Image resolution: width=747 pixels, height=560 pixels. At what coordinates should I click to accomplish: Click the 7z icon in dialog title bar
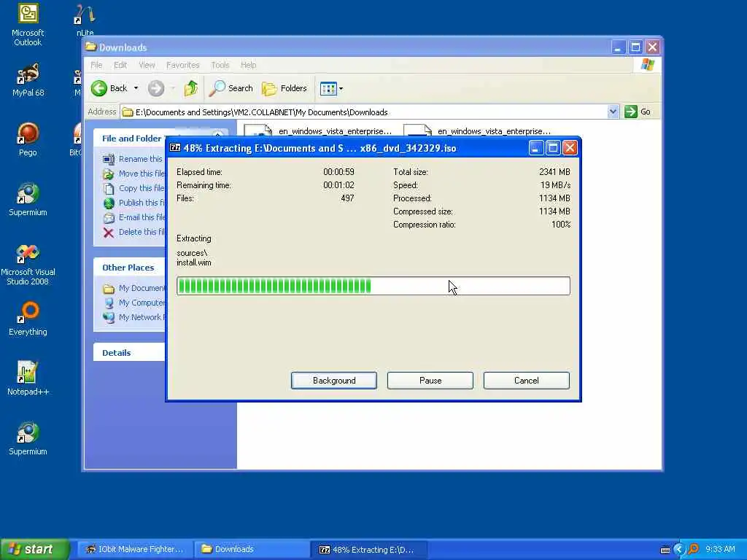[x=175, y=147]
